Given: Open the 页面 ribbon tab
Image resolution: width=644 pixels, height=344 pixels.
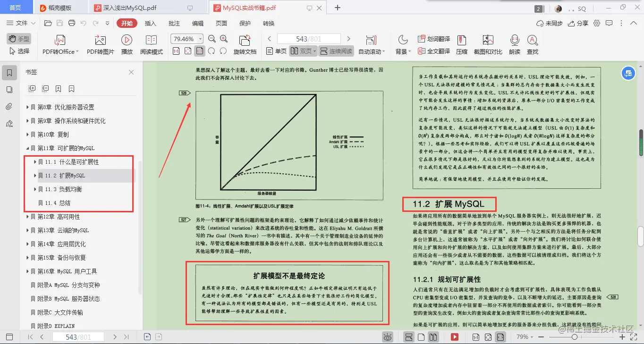Looking at the screenshot, I should [x=221, y=23].
